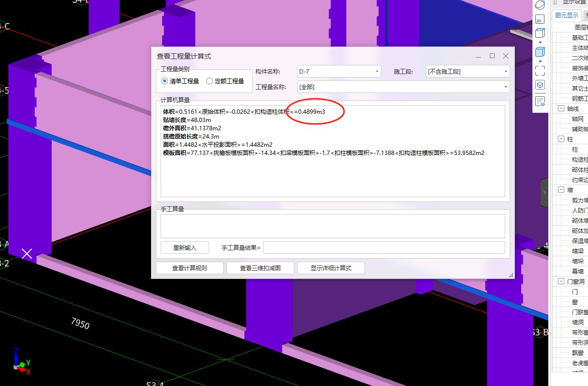Click the 查看三维扣减图 button
This screenshot has width=588, height=386.
tap(260, 268)
